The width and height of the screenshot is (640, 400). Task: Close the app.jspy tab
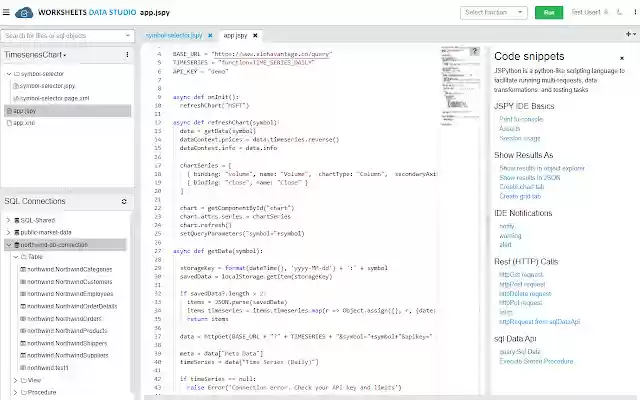click(x=255, y=36)
